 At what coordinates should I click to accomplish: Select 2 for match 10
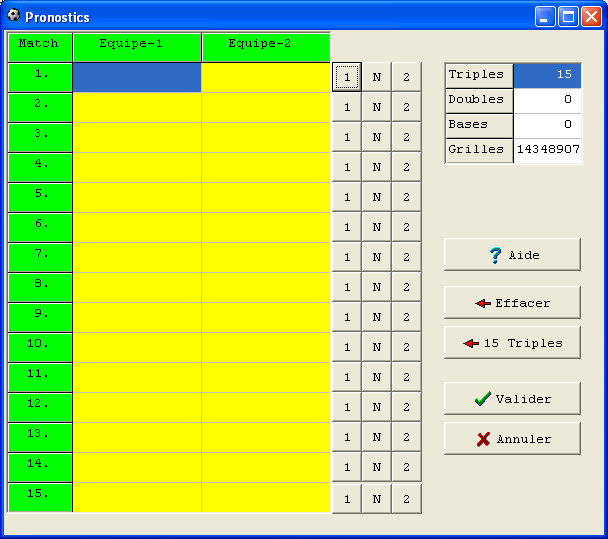[x=406, y=347]
